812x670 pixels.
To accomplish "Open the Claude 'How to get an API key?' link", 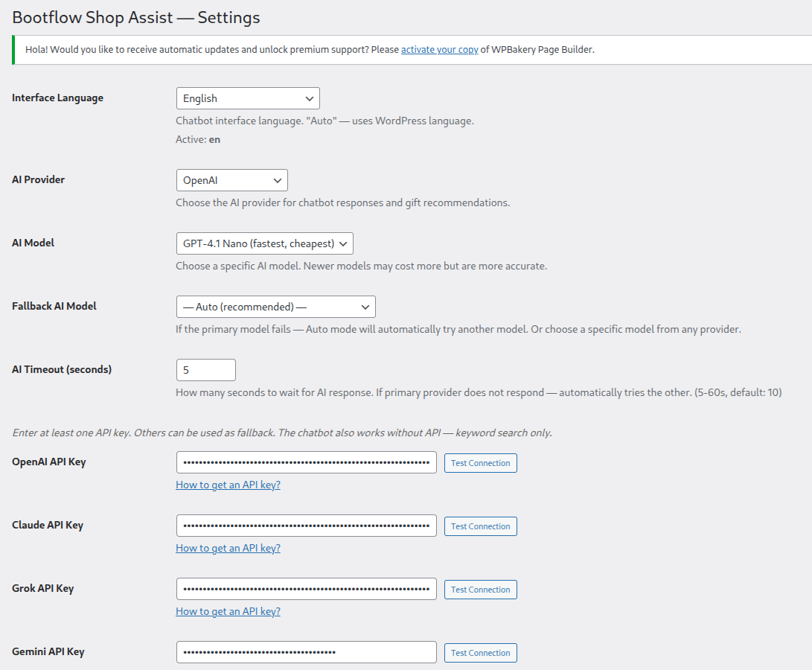I will coord(228,548).
